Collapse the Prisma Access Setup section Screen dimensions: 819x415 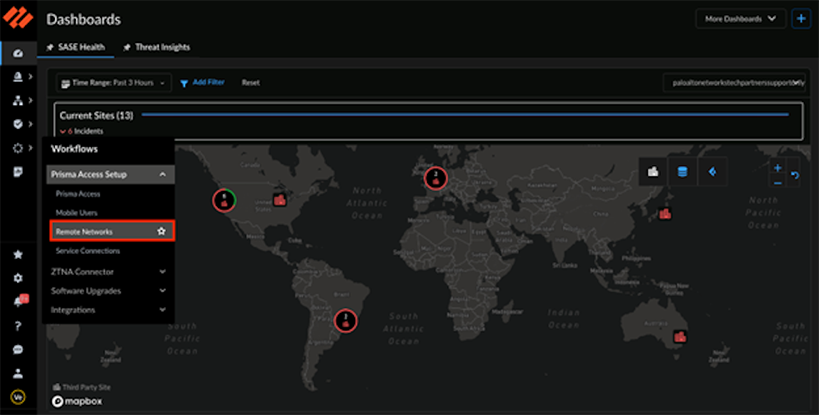click(162, 174)
